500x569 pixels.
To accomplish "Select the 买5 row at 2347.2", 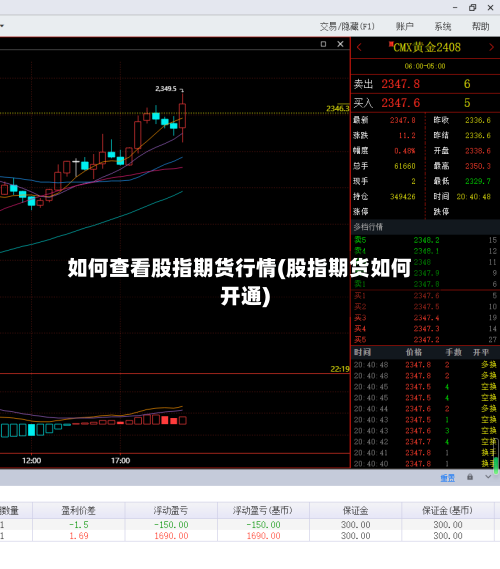I will 425,340.
